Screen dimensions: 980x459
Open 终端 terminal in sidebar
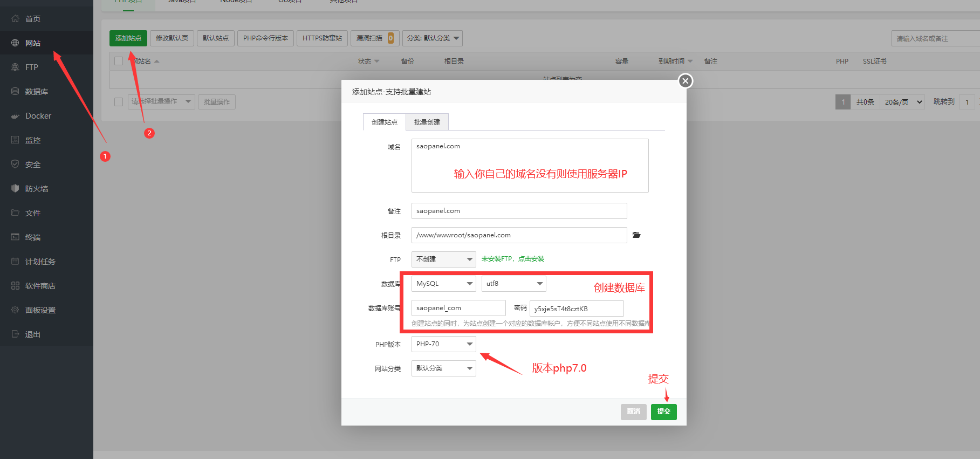click(32, 237)
